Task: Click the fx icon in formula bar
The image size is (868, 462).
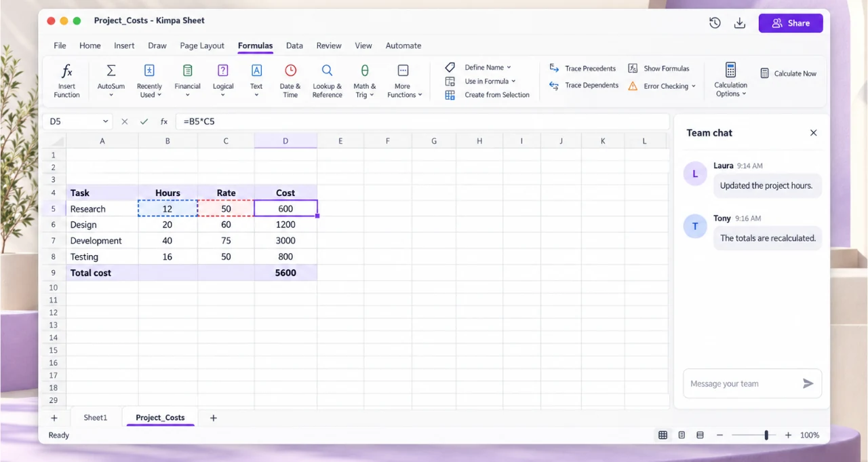Action: point(164,121)
